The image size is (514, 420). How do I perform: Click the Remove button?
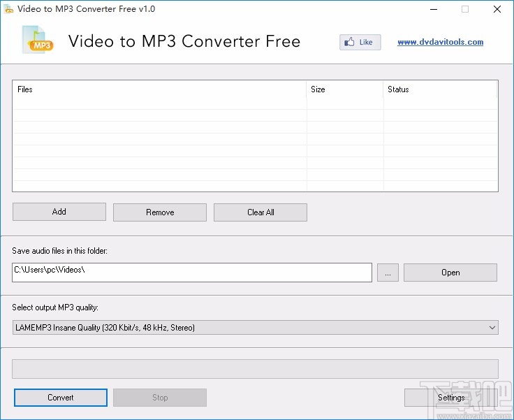[x=160, y=212]
